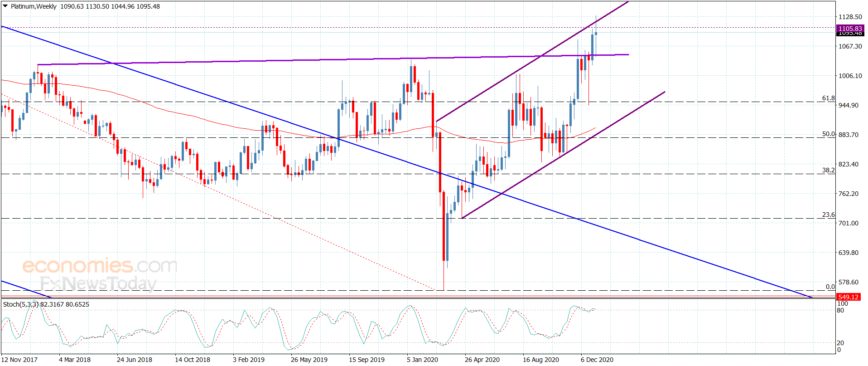Image resolution: width=868 pixels, height=366 pixels.
Task: Click the Stoch(5,3,3) indicator label
Action: pos(21,304)
